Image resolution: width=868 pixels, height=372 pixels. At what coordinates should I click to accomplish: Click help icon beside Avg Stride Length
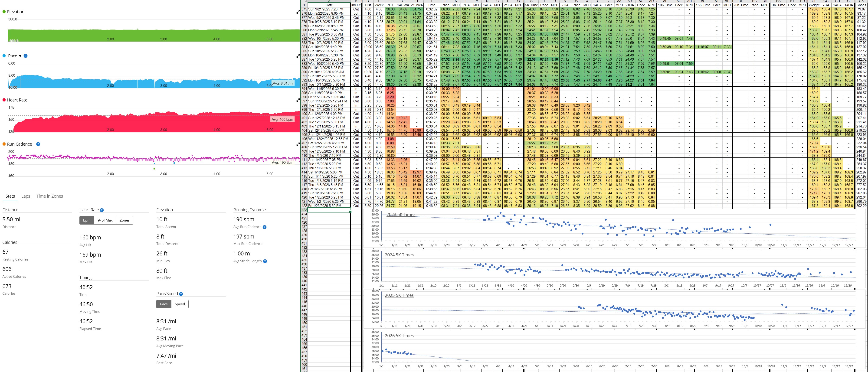click(265, 261)
